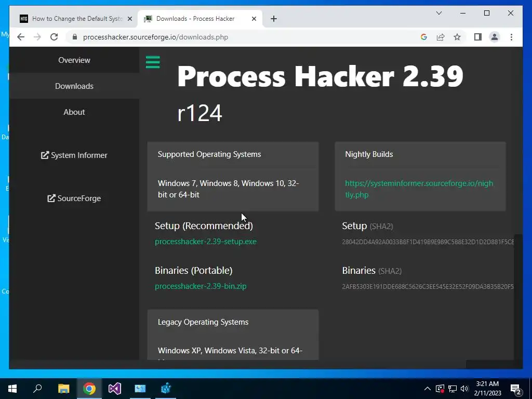This screenshot has height=399, width=532.
Task: Expand the tab search chevron
Action: tap(438, 13)
